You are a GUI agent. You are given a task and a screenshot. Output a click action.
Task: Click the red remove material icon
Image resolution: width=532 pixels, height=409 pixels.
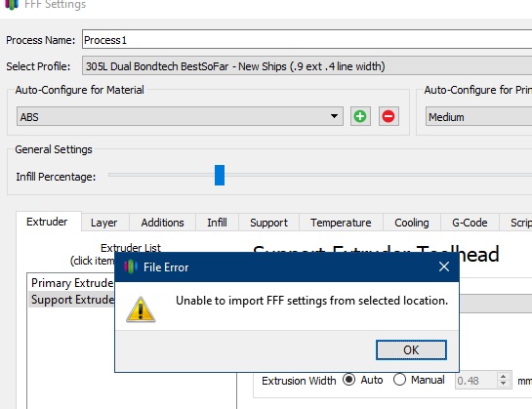pos(389,116)
